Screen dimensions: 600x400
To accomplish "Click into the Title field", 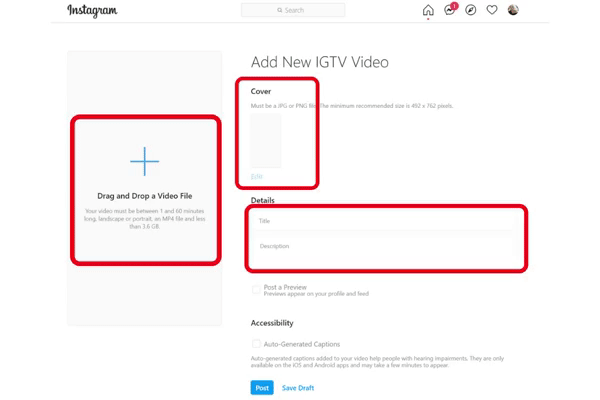I will [x=383, y=221].
